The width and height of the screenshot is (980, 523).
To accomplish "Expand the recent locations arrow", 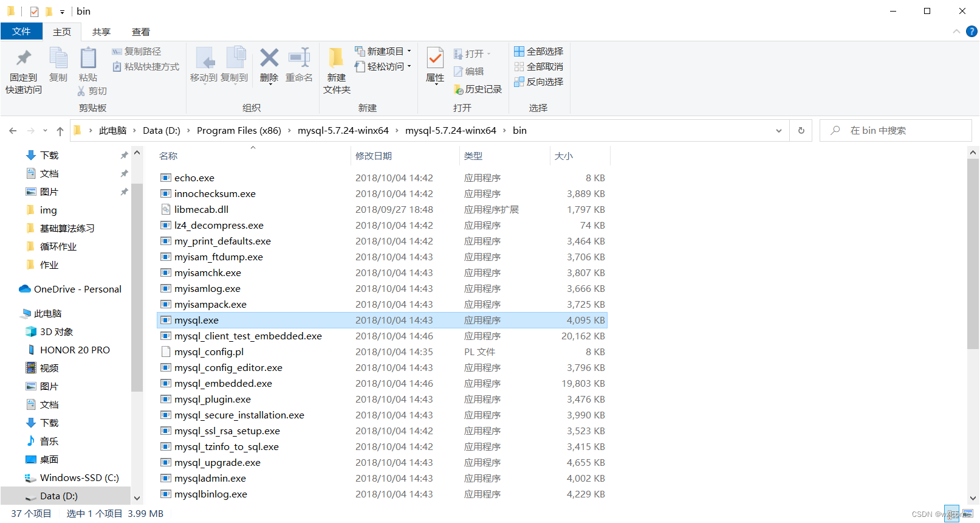I will (x=45, y=131).
